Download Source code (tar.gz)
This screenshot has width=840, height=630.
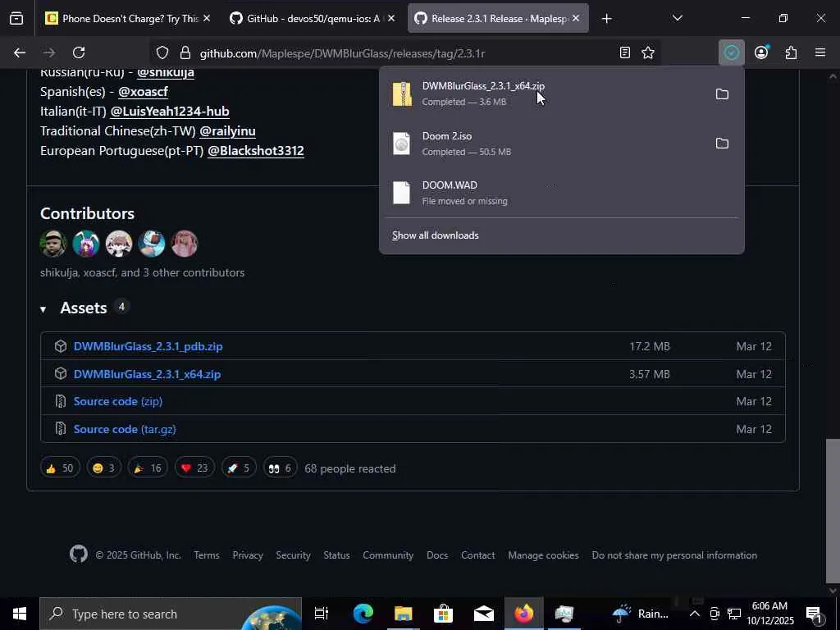coord(125,429)
